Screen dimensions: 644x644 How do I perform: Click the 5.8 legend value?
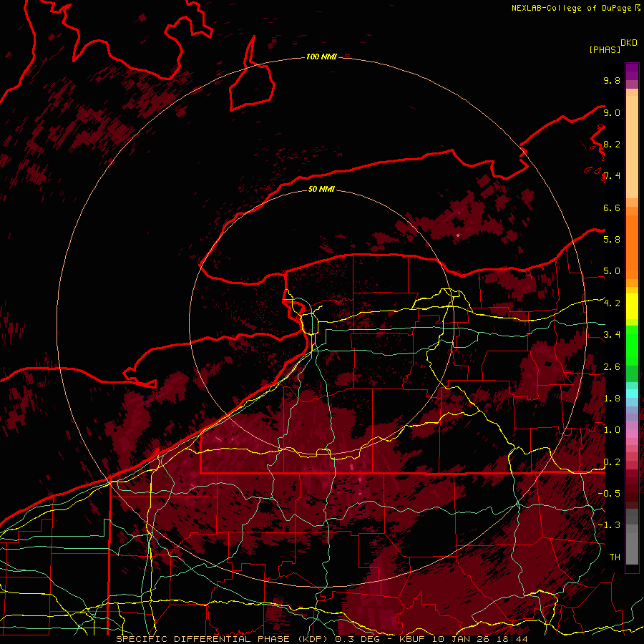(612, 239)
